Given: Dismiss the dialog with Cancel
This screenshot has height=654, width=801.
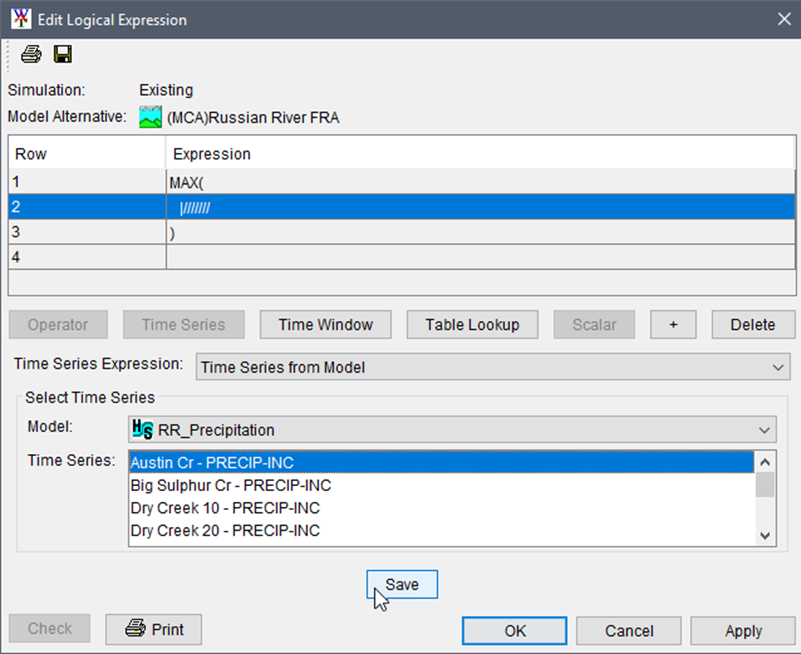Looking at the screenshot, I should click(628, 630).
